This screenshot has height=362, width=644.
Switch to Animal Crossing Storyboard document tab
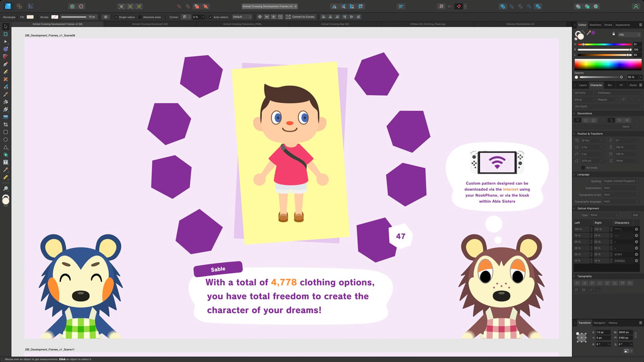point(150,24)
